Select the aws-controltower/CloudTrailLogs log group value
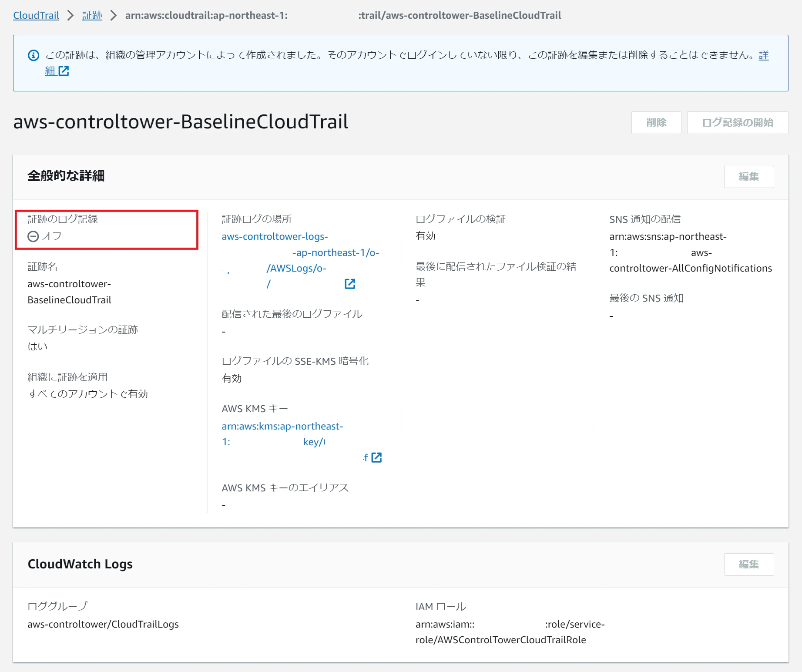This screenshot has width=802, height=672. [103, 624]
